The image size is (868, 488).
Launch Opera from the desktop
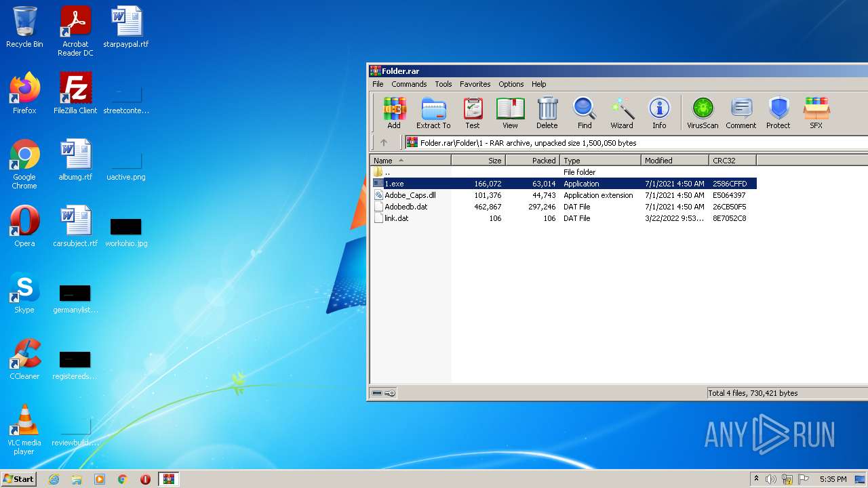click(x=24, y=226)
